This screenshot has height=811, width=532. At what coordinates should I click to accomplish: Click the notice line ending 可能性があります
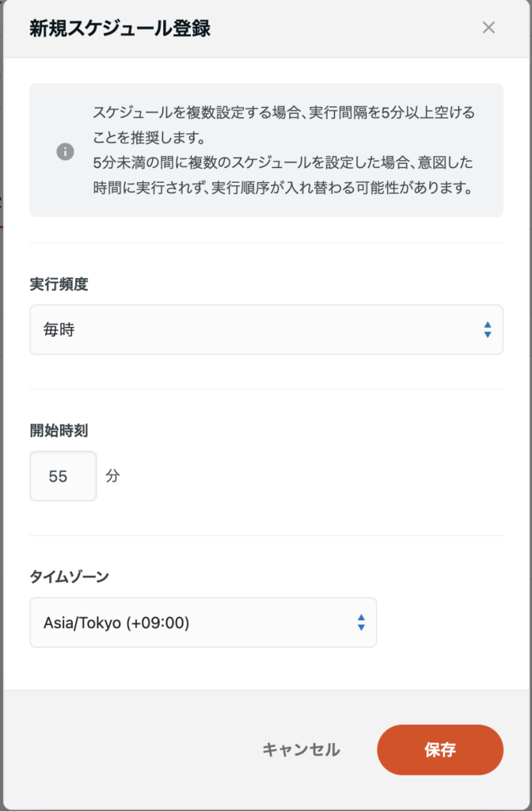click(x=283, y=190)
